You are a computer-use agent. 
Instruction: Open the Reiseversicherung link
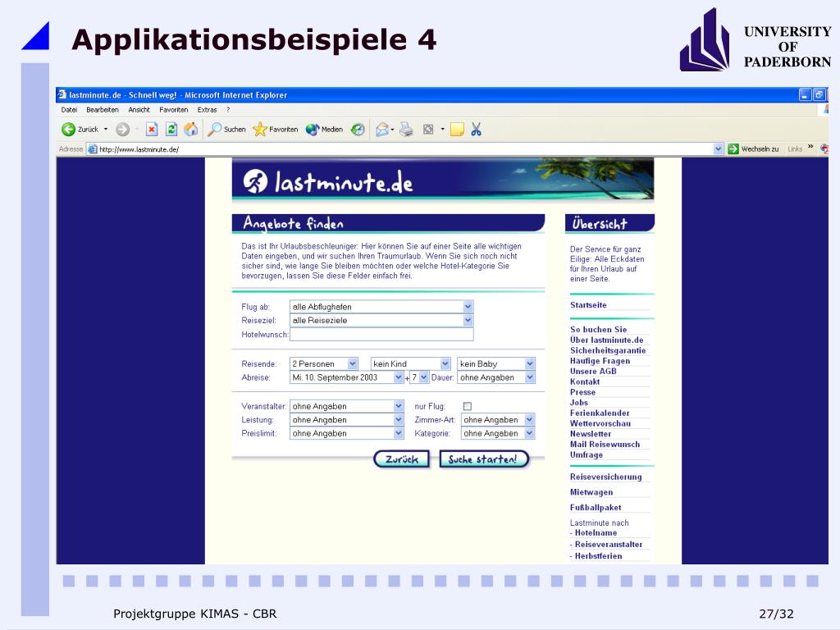(606, 477)
